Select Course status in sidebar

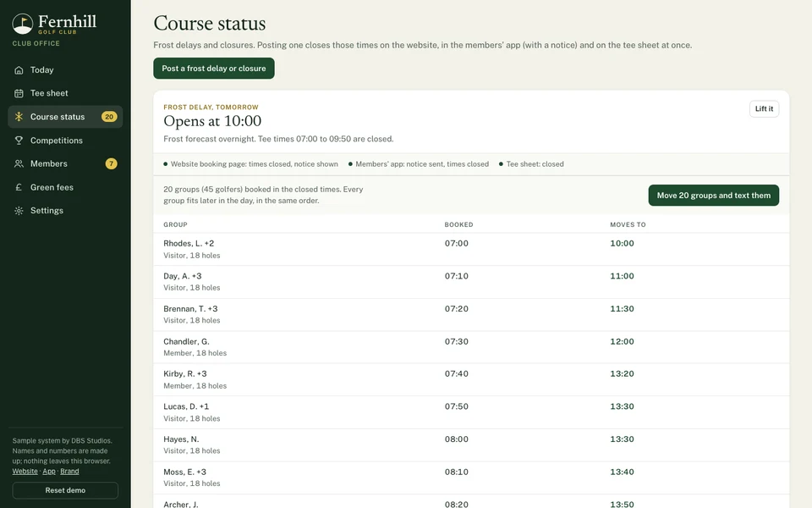point(65,117)
